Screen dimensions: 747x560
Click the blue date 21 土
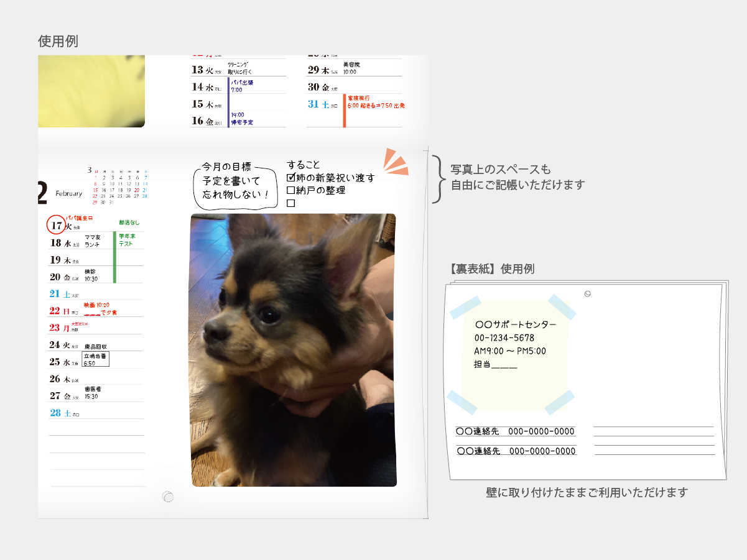(60, 294)
